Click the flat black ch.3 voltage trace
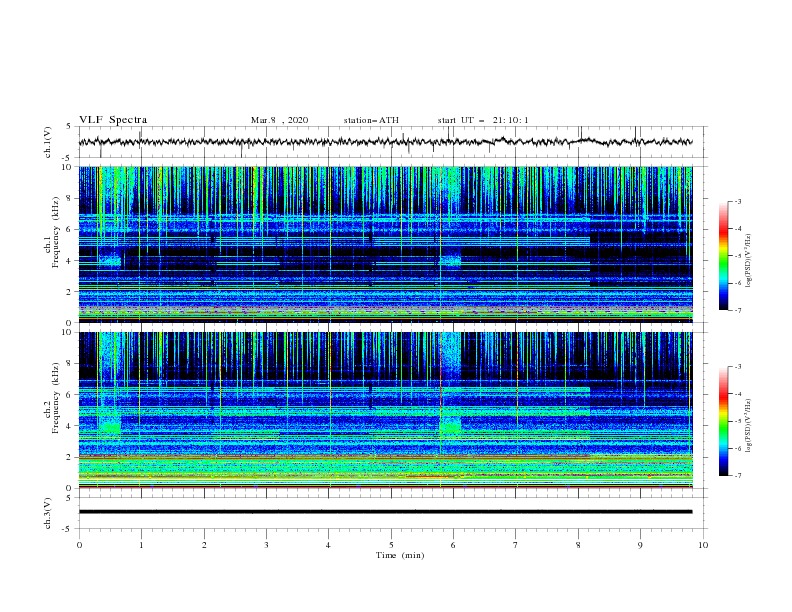This screenshot has width=792, height=612. tap(385, 512)
